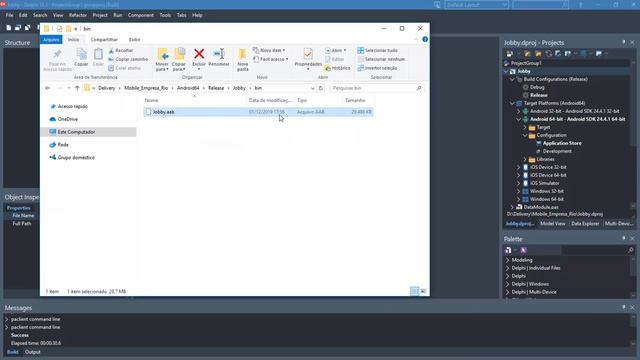Expand Android 32-bit platform node

pyautogui.click(x=518, y=111)
